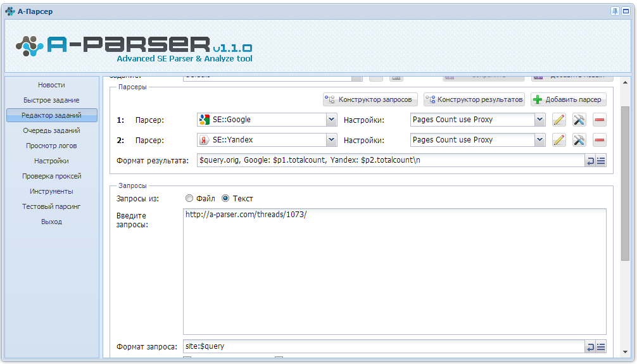The width and height of the screenshot is (637, 364).
Task: Open Тестовый парсинг page
Action: (x=51, y=206)
